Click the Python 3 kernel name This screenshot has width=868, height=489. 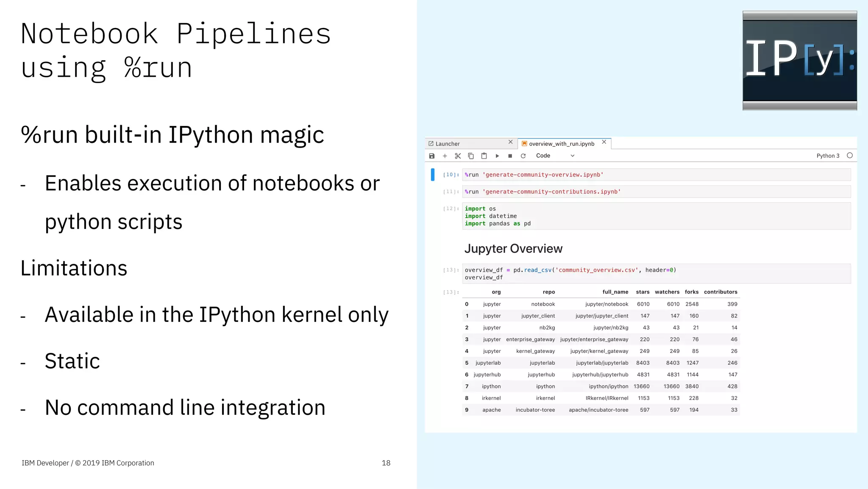click(x=828, y=156)
